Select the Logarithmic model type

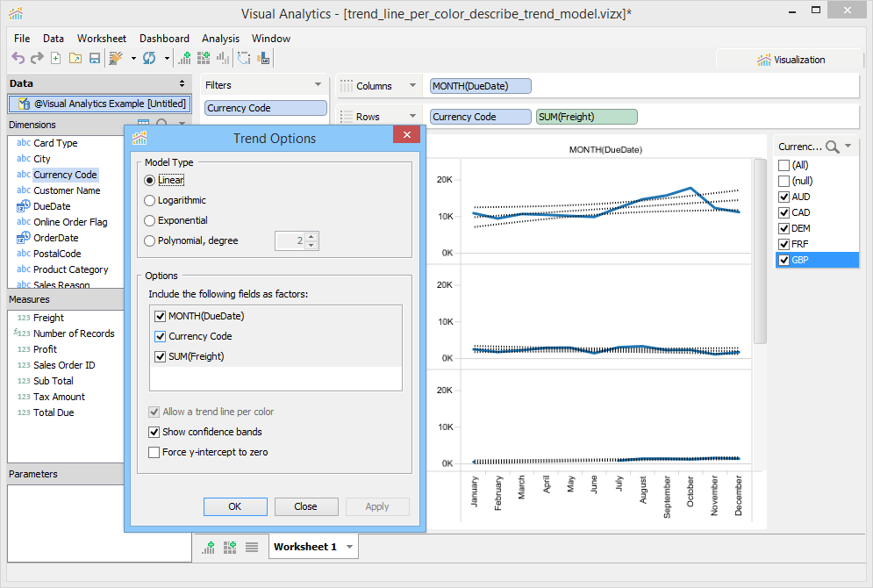click(149, 200)
